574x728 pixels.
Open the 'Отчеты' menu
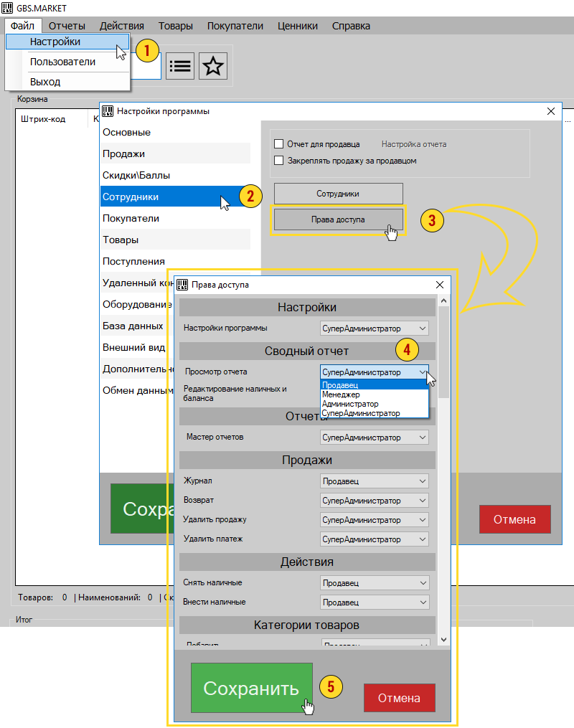tap(67, 26)
